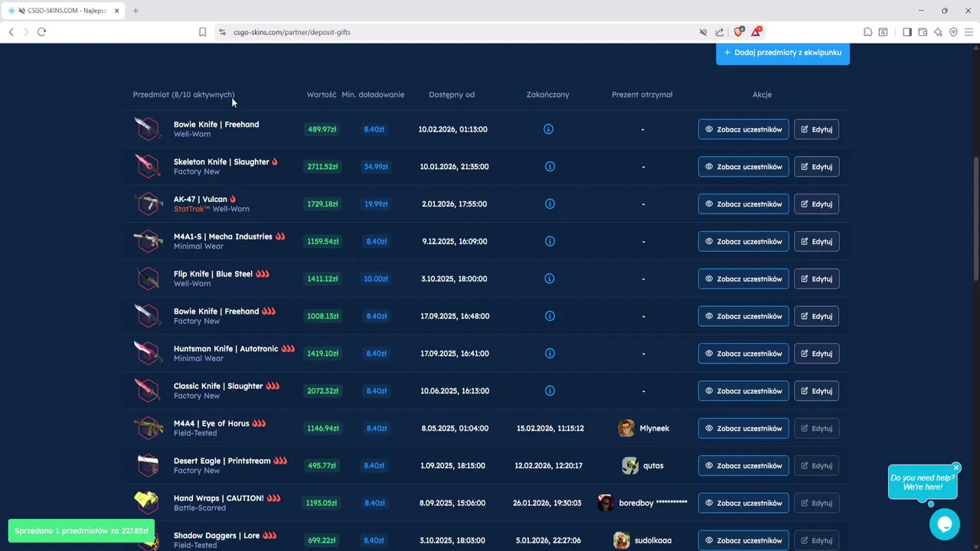View participants for AK-47 Vulcan
The height and width of the screenshot is (551, 980).
coord(743,204)
